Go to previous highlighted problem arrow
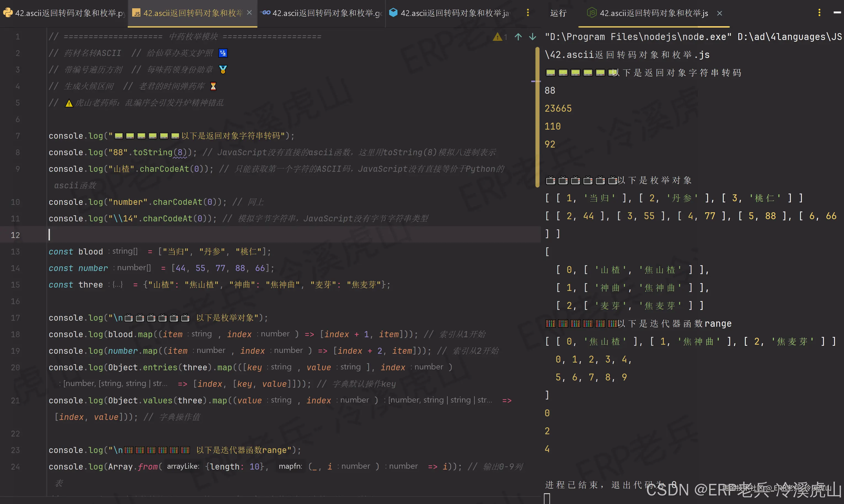This screenshot has width=844, height=504. point(518,37)
